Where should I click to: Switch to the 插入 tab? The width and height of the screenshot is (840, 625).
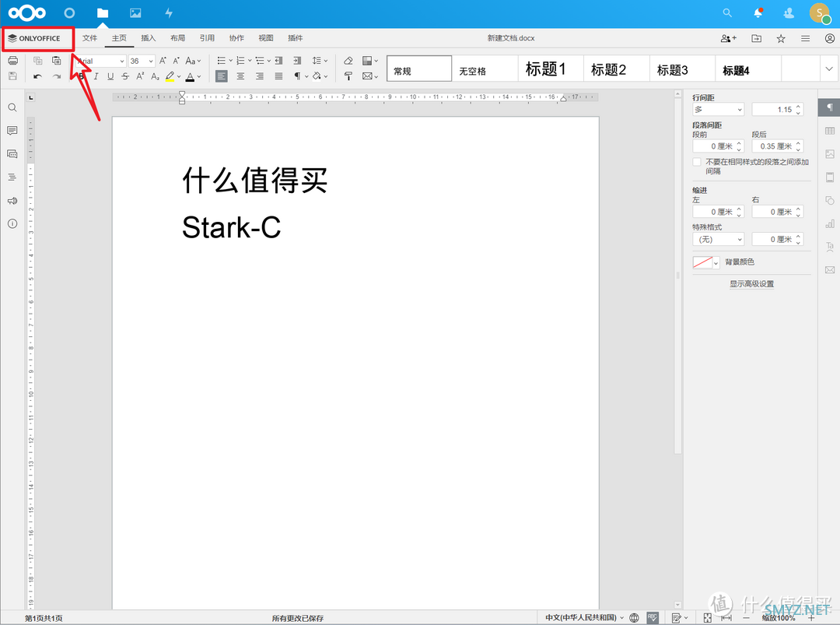click(x=149, y=38)
